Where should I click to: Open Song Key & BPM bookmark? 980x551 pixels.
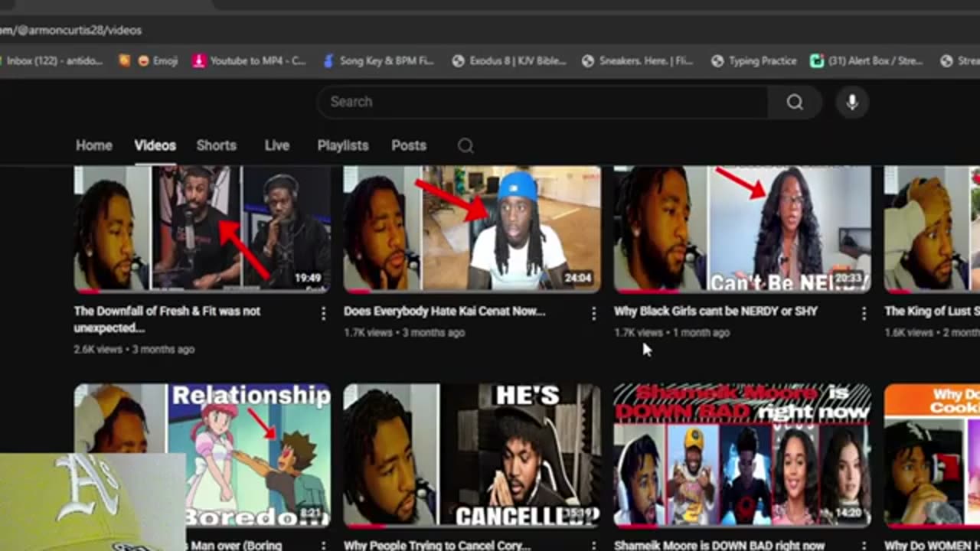tap(378, 60)
